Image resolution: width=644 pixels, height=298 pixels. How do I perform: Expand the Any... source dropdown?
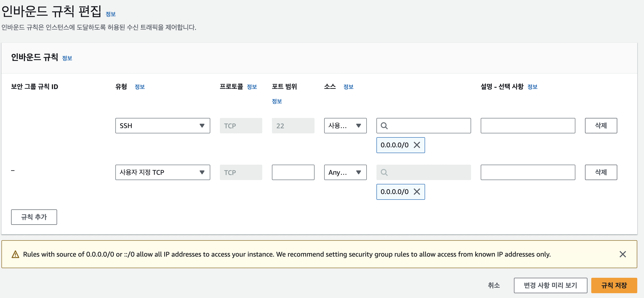(345, 172)
